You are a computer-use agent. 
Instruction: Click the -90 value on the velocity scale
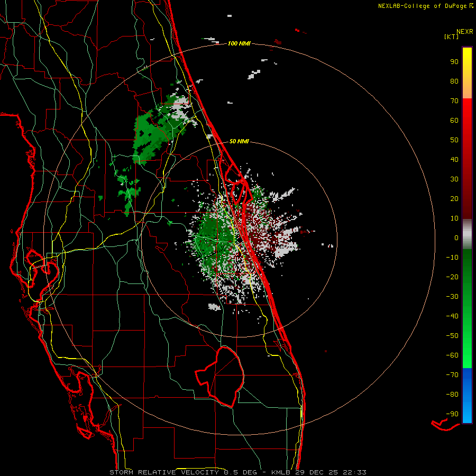pyautogui.click(x=452, y=414)
